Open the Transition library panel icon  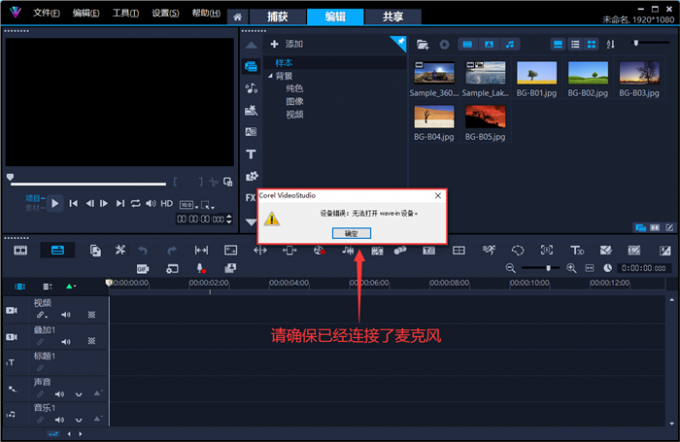click(251, 132)
